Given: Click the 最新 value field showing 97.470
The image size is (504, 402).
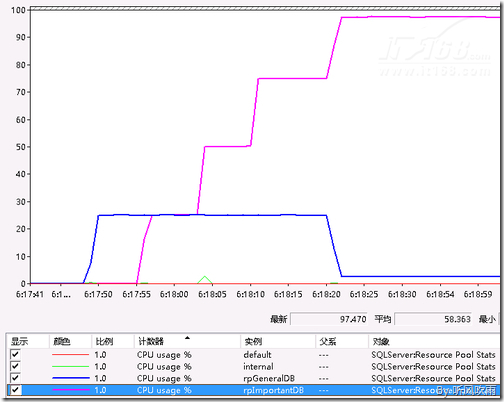Looking at the screenshot, I should 329,319.
